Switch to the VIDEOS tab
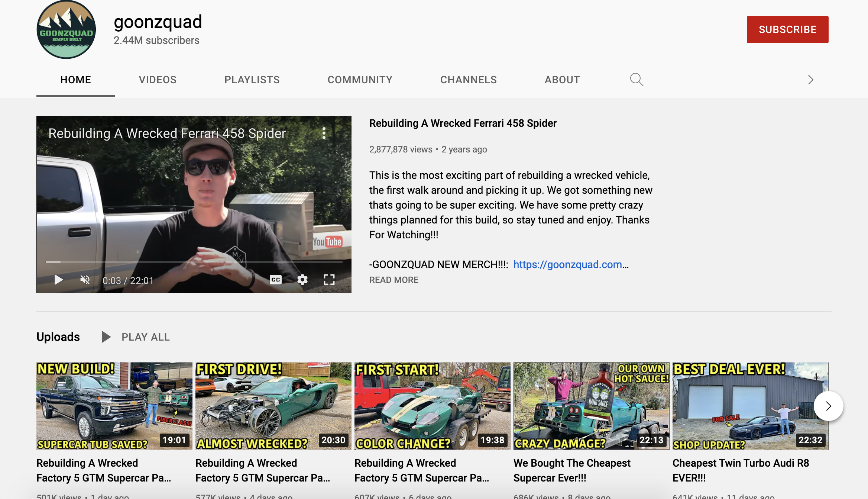The height and width of the screenshot is (499, 868). (x=158, y=80)
